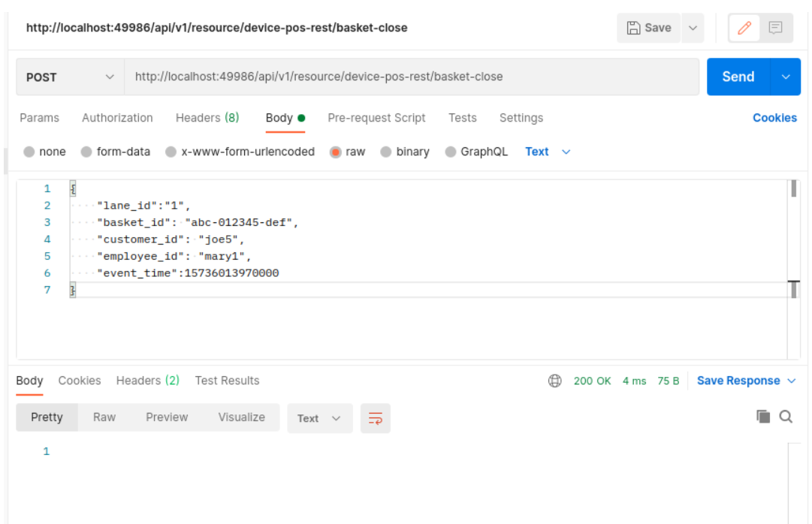The height and width of the screenshot is (524, 812).
Task: Switch to the Test Results tab
Action: point(228,381)
